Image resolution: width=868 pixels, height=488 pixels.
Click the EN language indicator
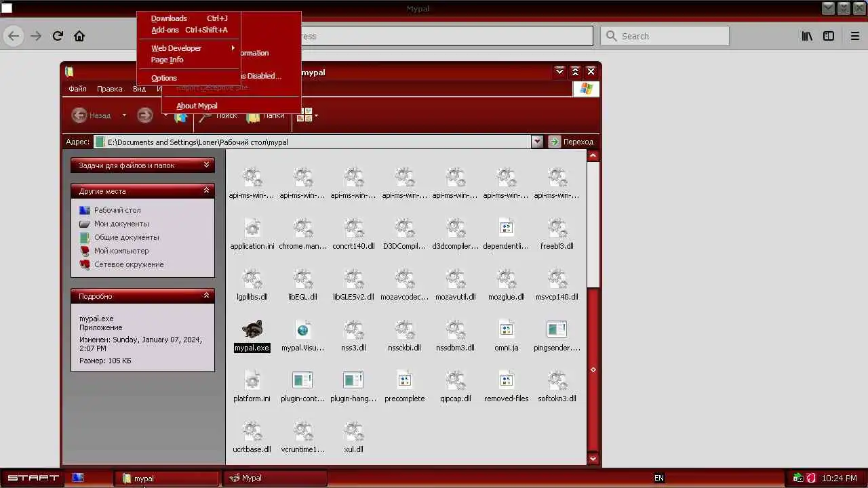658,478
